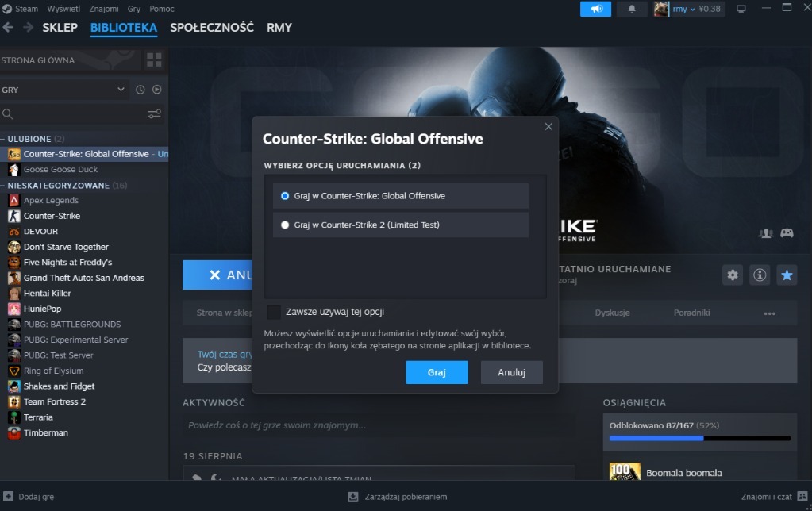Open game settings gear icon
This screenshot has width=812, height=511.
(733, 275)
